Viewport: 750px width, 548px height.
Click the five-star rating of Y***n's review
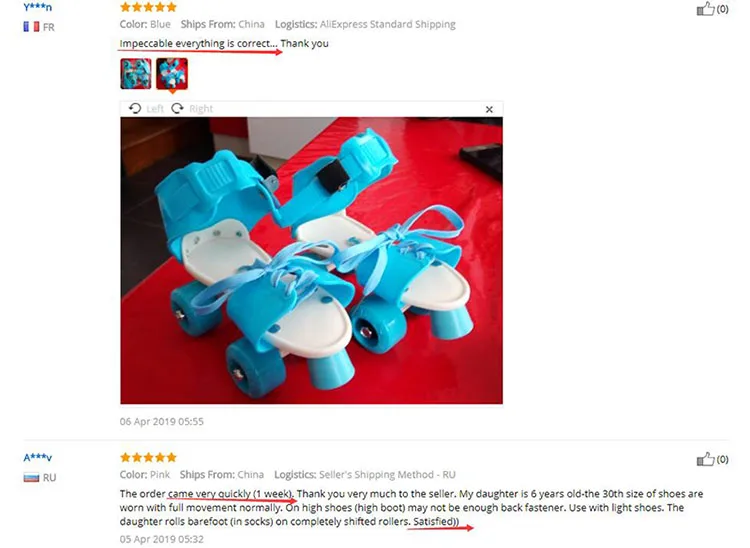148,7
